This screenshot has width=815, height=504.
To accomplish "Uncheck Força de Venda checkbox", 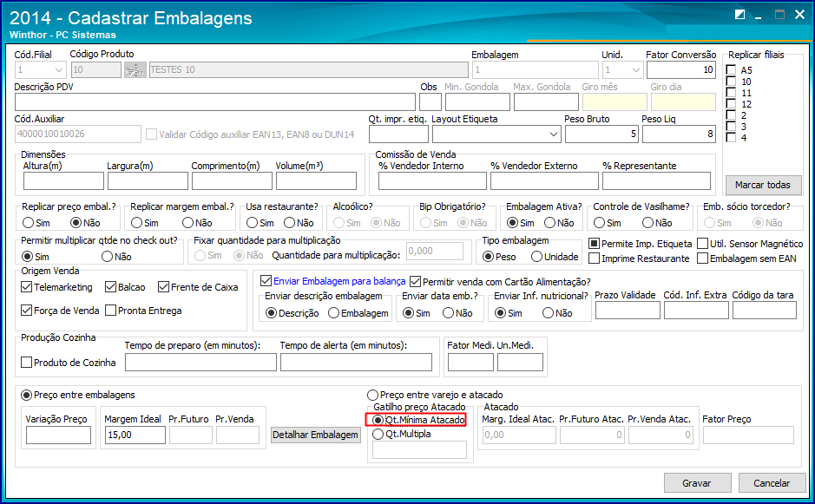I will pos(27,311).
